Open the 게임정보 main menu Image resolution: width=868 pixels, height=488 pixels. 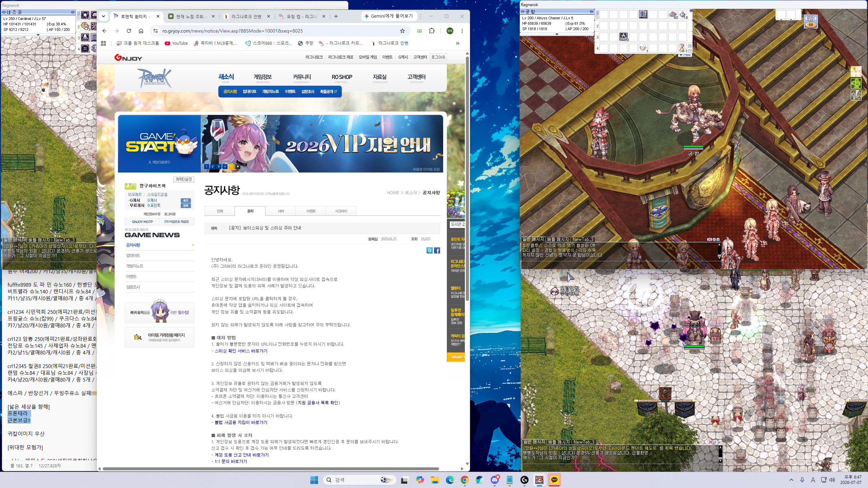tap(263, 78)
